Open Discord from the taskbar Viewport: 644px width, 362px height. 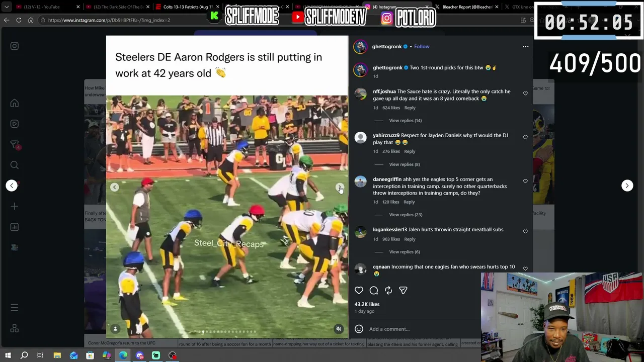coord(139,355)
